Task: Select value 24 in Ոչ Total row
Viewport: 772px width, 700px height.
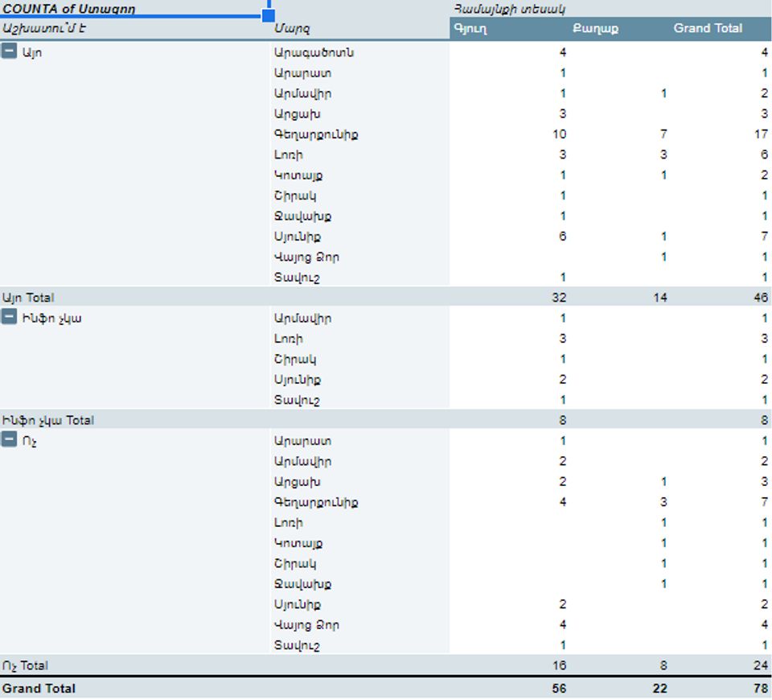Action: [x=761, y=665]
